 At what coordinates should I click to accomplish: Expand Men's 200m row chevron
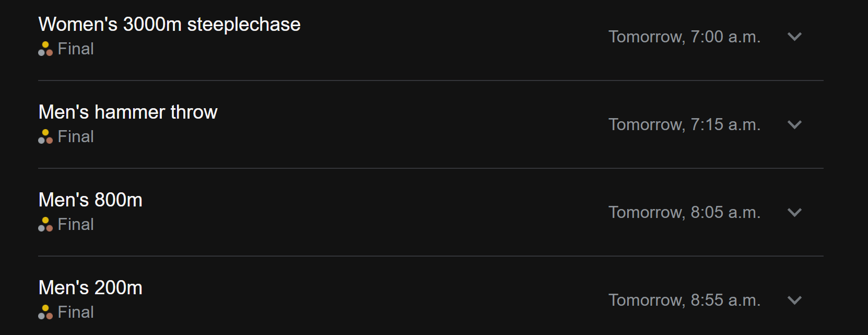pyautogui.click(x=794, y=300)
